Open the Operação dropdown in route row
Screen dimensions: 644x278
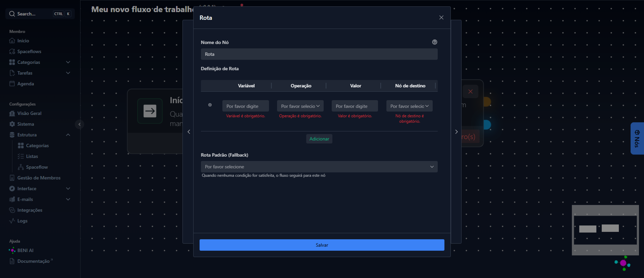point(300,106)
